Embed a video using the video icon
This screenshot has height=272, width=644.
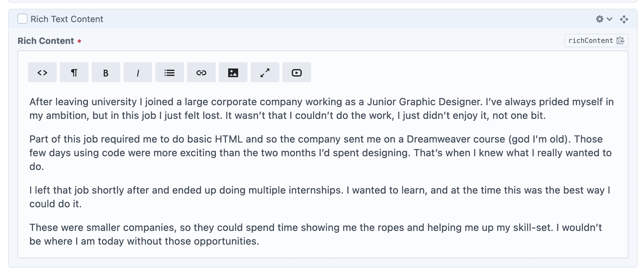[x=297, y=73]
